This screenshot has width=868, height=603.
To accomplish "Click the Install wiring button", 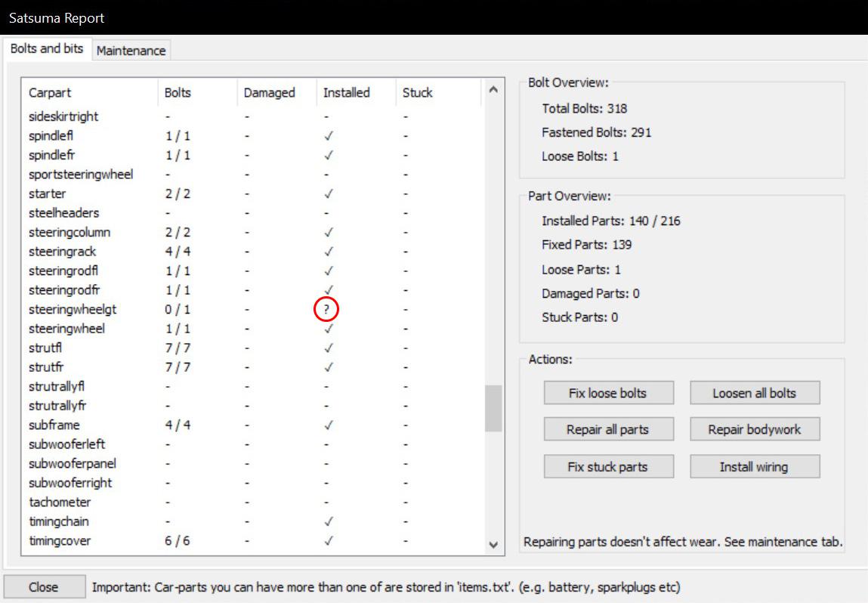I will (x=755, y=467).
